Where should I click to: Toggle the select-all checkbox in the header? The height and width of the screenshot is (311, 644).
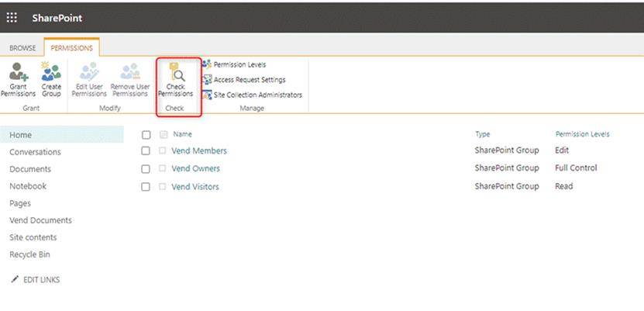tap(146, 135)
